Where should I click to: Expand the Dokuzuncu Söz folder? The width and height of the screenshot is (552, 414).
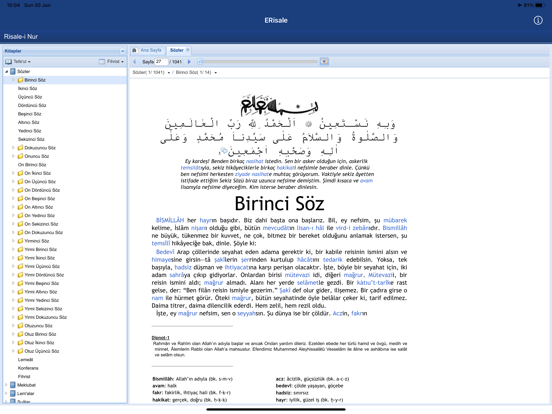pyautogui.click(x=13, y=148)
